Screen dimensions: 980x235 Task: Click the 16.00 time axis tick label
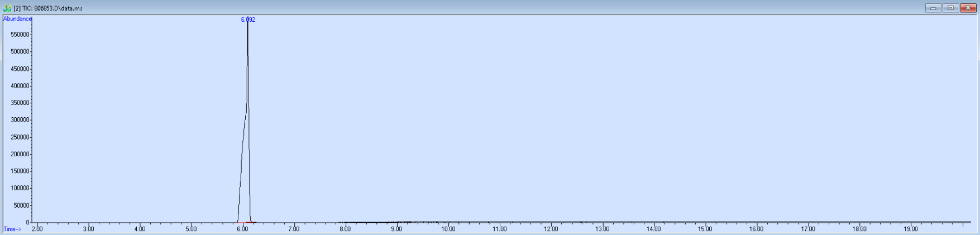pos(756,229)
